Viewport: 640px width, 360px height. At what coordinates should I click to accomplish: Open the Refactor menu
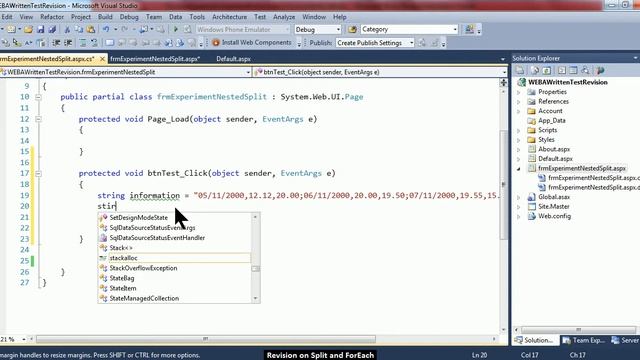(x=52, y=17)
